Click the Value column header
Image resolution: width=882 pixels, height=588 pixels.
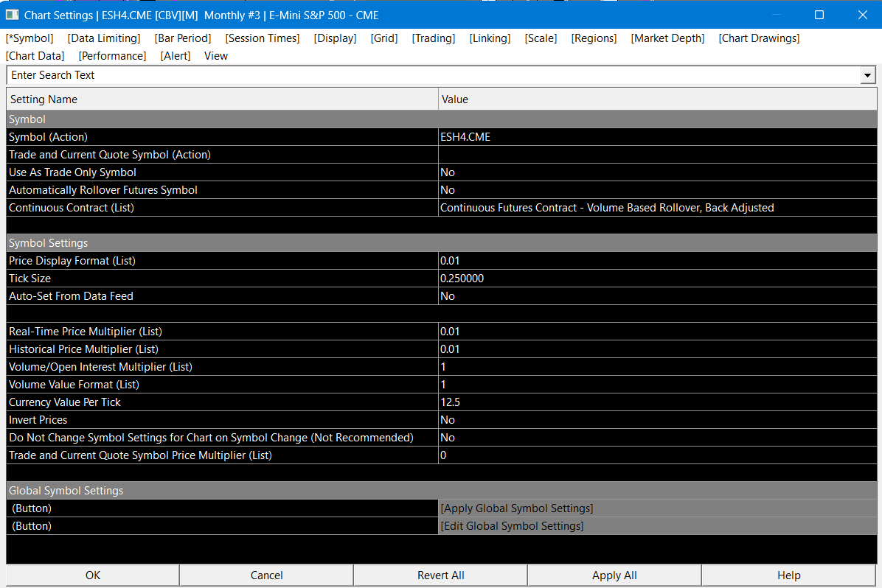tap(657, 99)
